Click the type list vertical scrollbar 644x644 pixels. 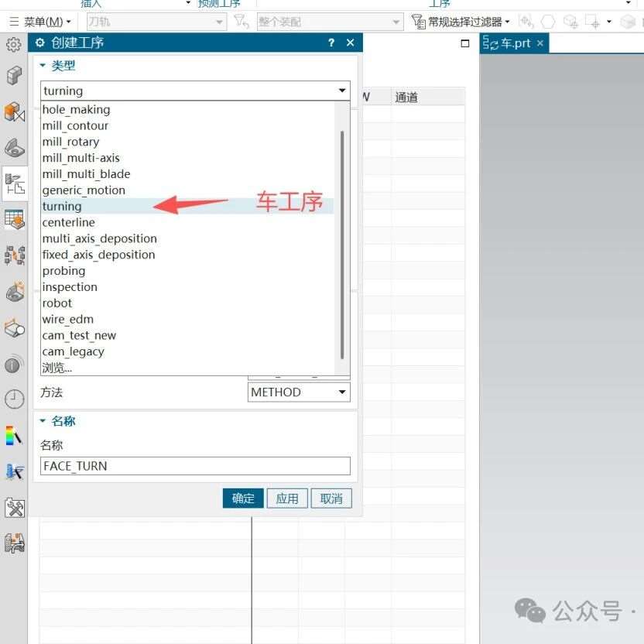(342, 245)
